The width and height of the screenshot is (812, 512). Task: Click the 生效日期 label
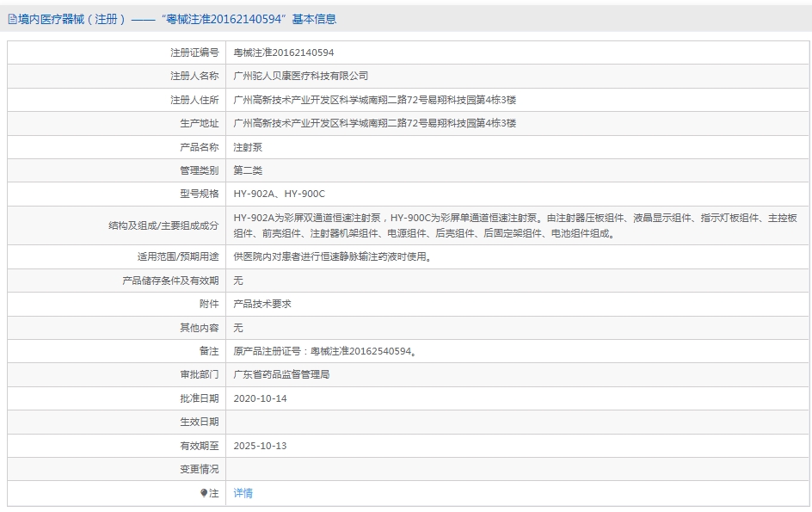click(200, 423)
